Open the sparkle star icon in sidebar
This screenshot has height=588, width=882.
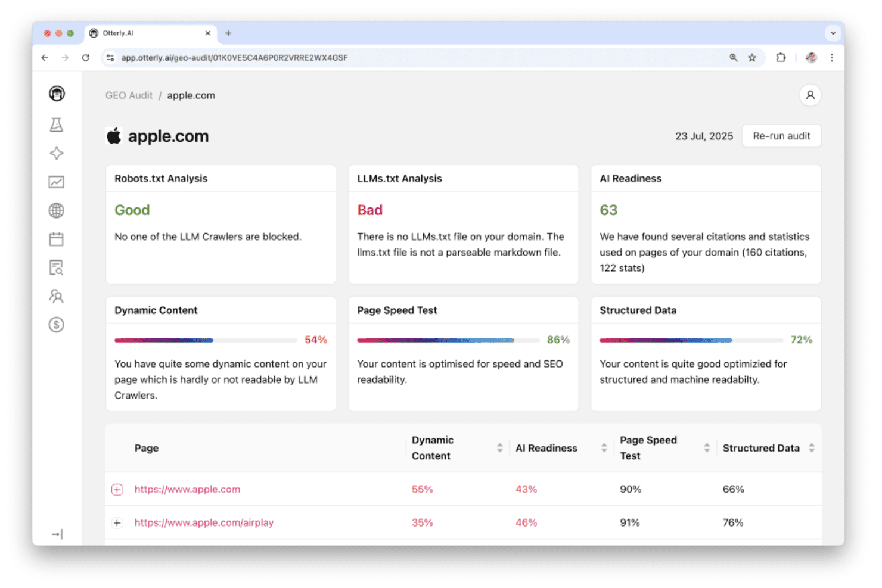(x=57, y=153)
